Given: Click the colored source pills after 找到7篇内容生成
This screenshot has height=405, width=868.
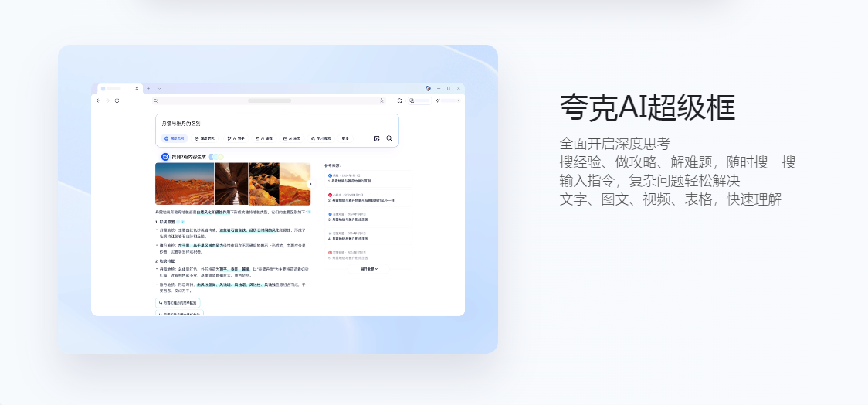Looking at the screenshot, I should (216, 157).
